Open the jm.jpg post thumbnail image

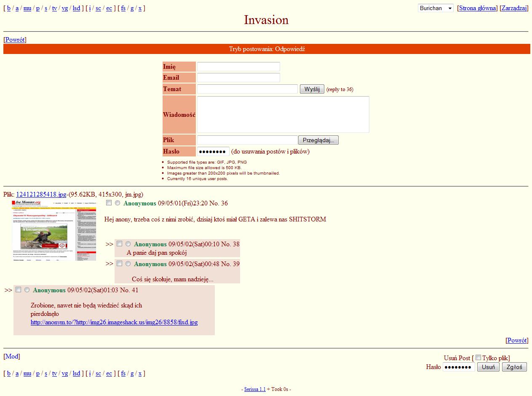[54, 230]
